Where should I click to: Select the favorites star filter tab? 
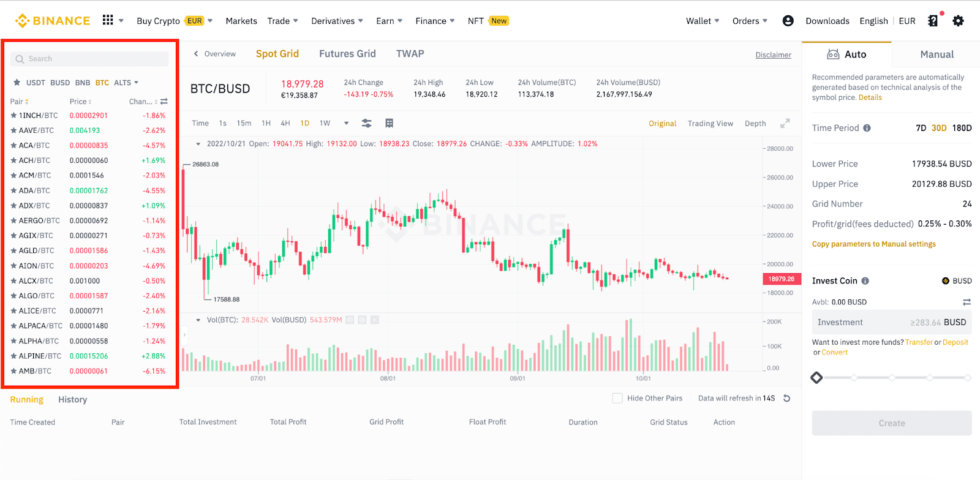pyautogui.click(x=17, y=83)
